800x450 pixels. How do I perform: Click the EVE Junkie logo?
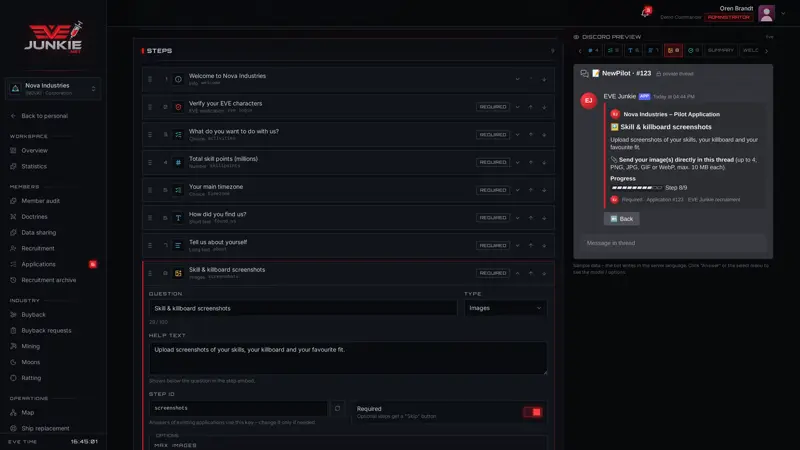pos(53,37)
